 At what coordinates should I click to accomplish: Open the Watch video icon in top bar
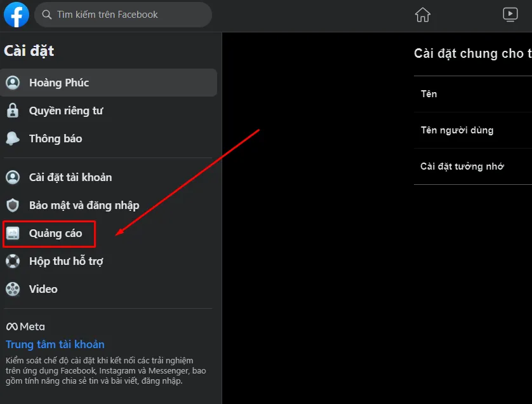510,15
